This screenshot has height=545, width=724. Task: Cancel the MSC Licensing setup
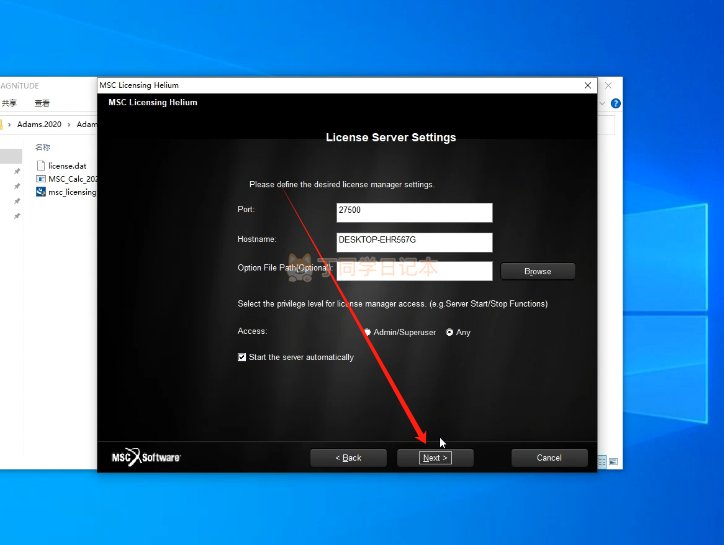(549, 458)
